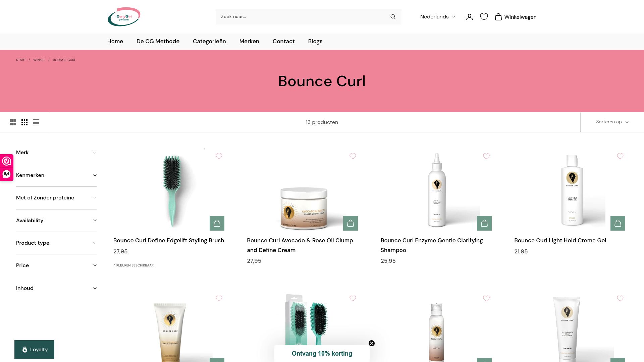This screenshot has width=644, height=362.
Task: Click Ontvang 10% korting banner
Action: click(x=322, y=354)
